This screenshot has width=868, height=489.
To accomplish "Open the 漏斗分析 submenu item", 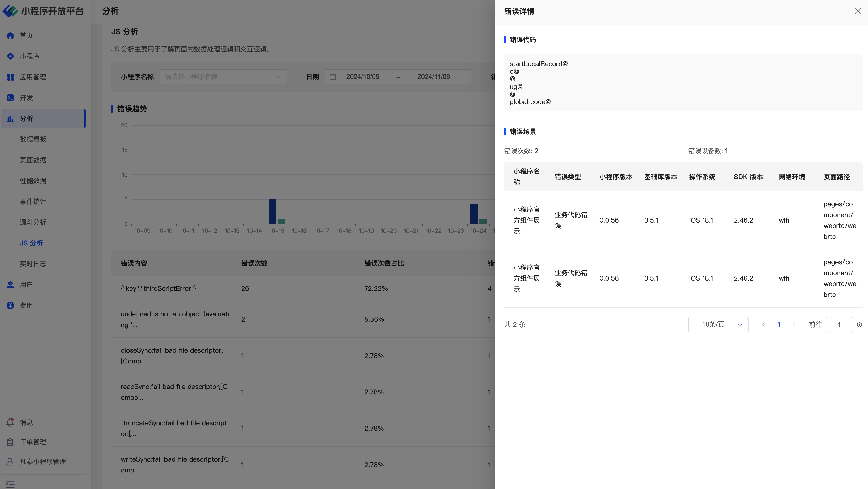I will pos(33,222).
